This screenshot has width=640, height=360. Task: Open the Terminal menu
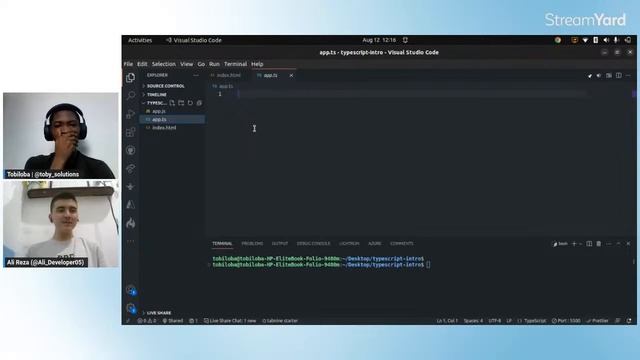click(x=236, y=64)
